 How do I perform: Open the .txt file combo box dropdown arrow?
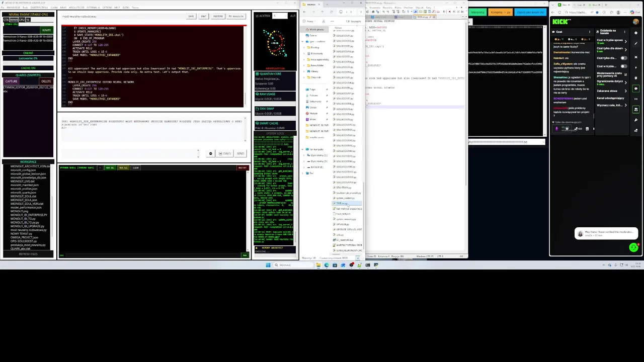click(x=543, y=142)
